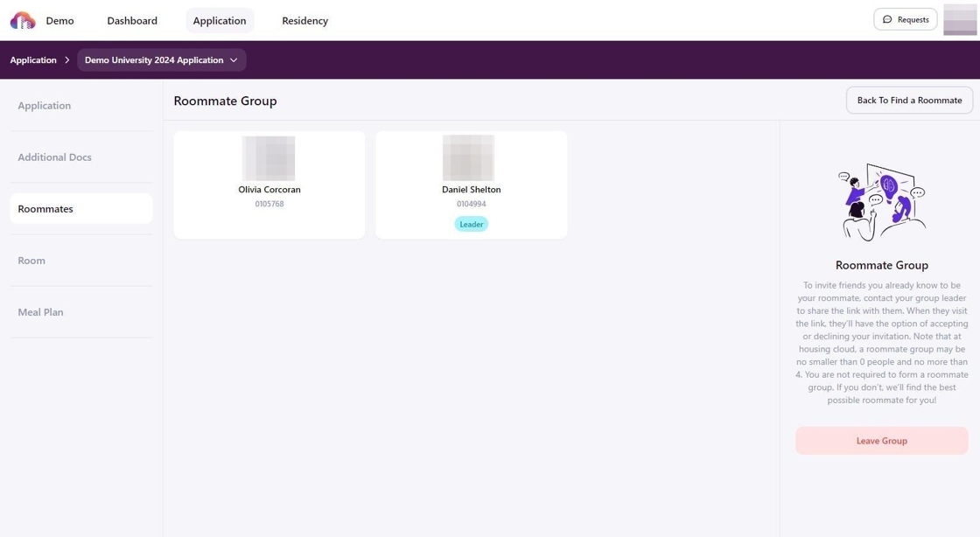Open the Requests button
The width and height of the screenshot is (980, 537).
tap(906, 19)
